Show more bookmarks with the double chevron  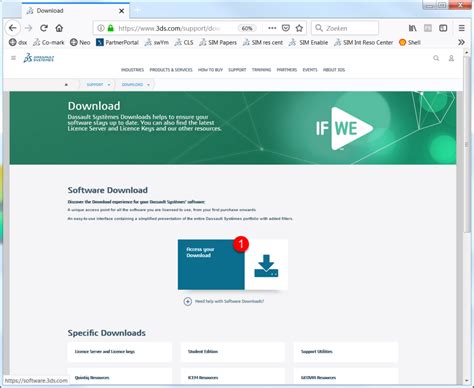point(461,42)
